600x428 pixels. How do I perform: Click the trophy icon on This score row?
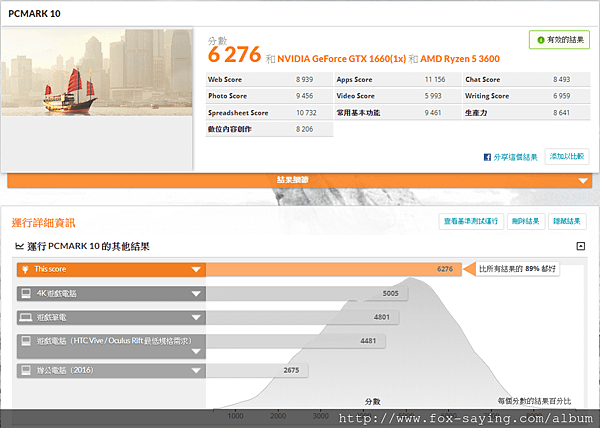(x=25, y=270)
